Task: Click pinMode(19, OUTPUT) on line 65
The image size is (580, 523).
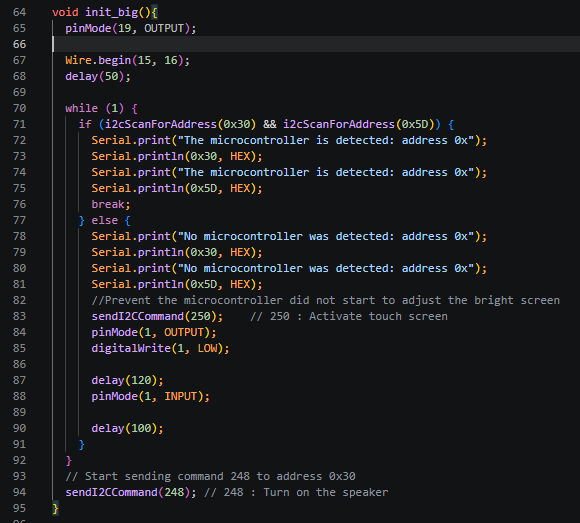Action: [131, 28]
